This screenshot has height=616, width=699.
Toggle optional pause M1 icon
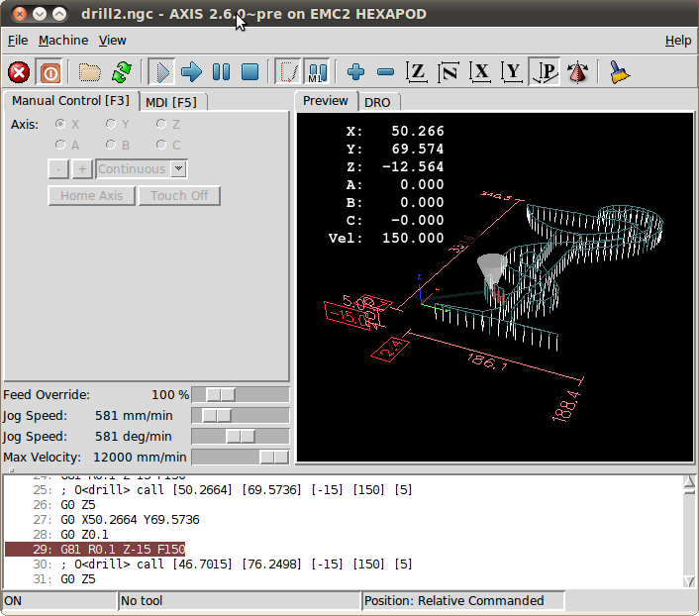(x=317, y=72)
